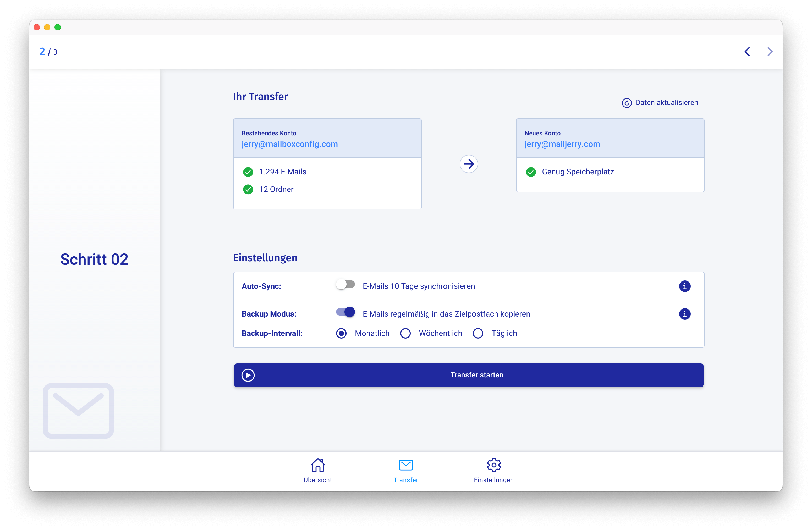
Task: Click the Schritt 02 heading
Action: 94,259
